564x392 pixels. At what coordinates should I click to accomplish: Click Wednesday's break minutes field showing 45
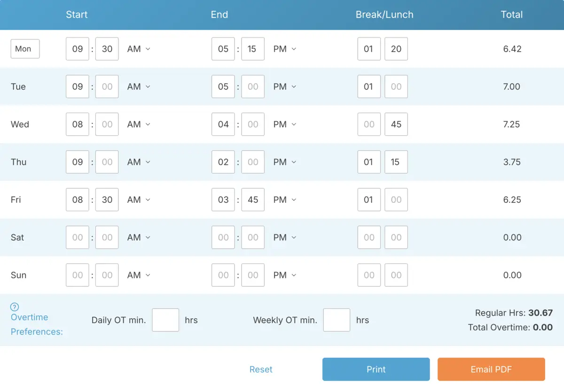coord(396,124)
